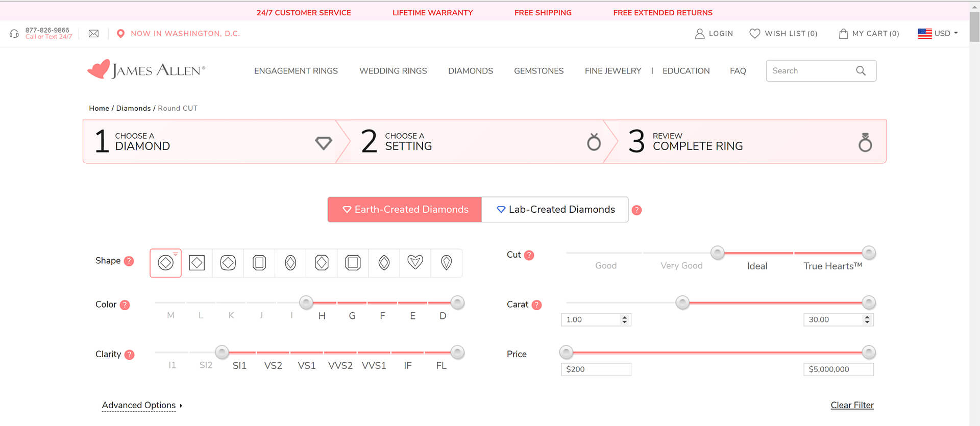Select the Heart diamond shape

tap(415, 263)
